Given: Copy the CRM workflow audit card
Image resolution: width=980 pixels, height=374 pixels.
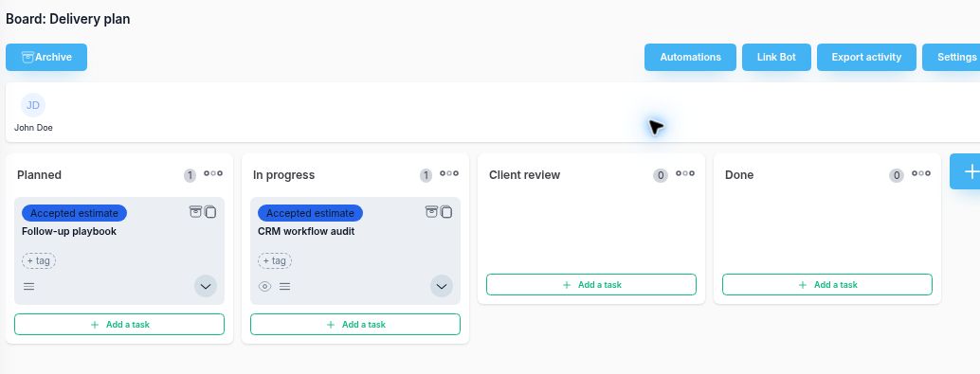Looking at the screenshot, I should click(446, 212).
